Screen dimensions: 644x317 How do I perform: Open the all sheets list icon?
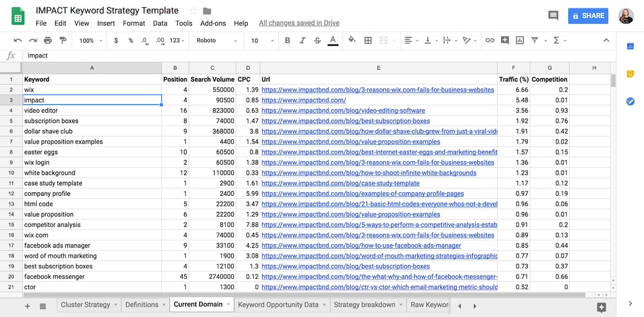click(43, 306)
